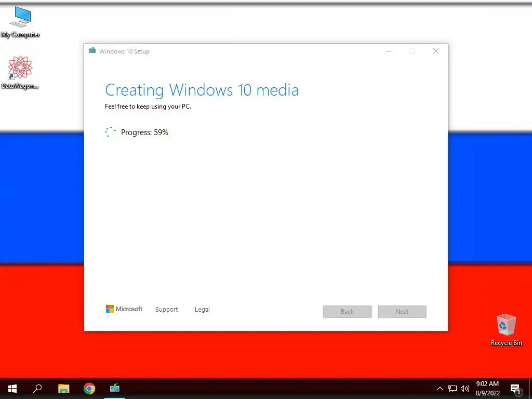
Task: Click the 'Windows 10 Setup' title text
Action: 124,51
